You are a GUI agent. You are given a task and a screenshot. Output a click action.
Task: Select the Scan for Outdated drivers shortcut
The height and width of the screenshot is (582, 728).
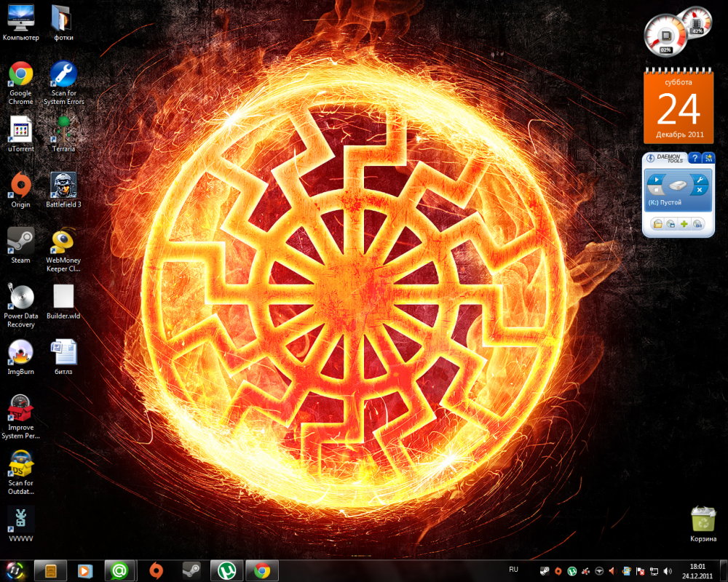coord(20,472)
